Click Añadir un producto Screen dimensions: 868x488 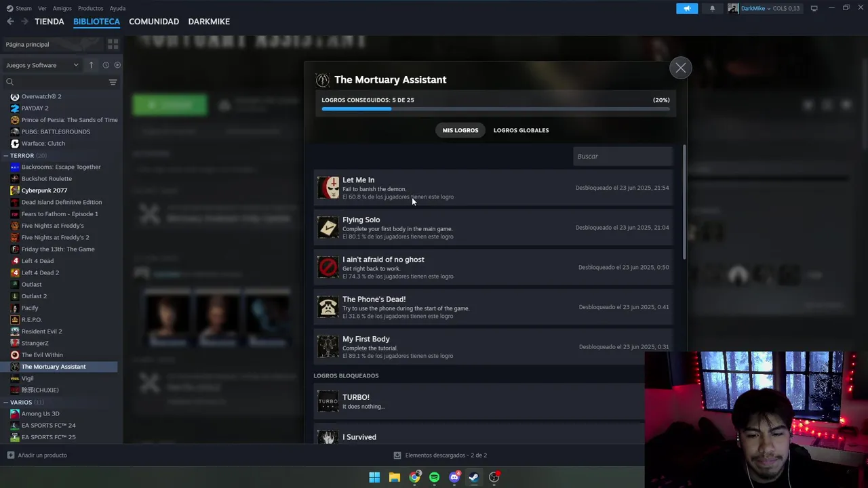(x=37, y=455)
